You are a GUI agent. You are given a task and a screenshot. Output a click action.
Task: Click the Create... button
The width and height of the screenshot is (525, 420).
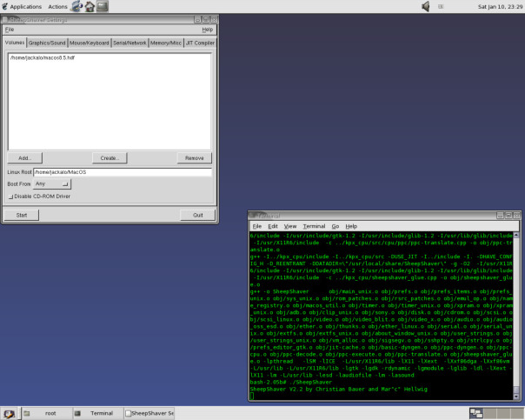click(110, 157)
